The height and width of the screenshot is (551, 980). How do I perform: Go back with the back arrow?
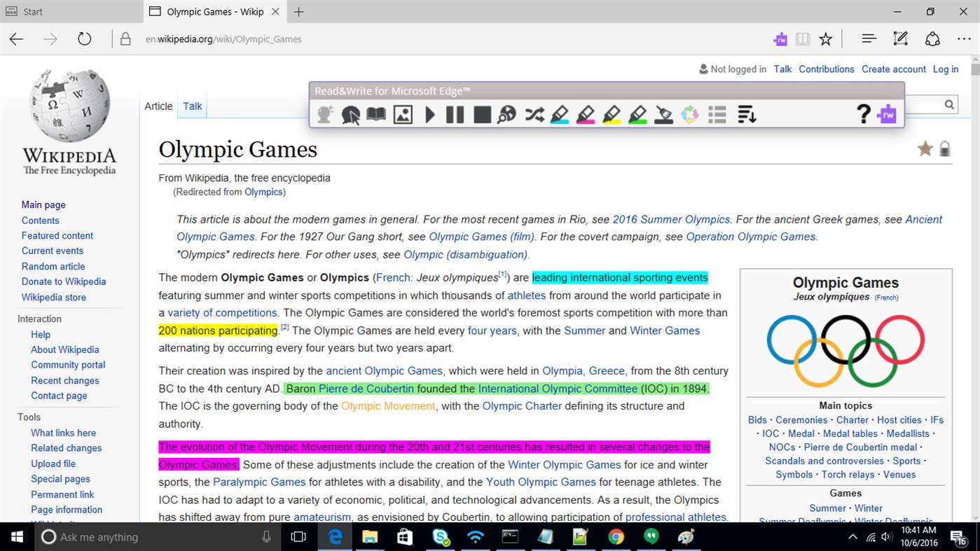click(16, 39)
